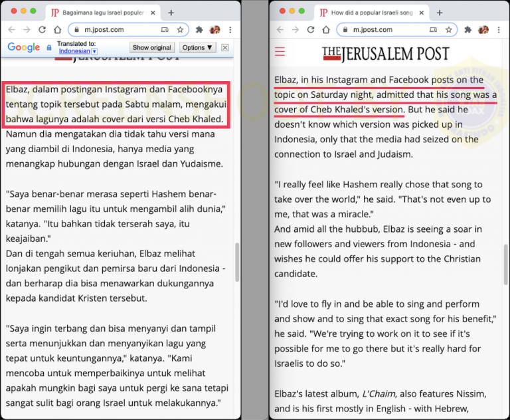This screenshot has height=420, width=510.
Task: Click the paragraph starting 'And amid all the hubbub'
Action: pos(378,251)
